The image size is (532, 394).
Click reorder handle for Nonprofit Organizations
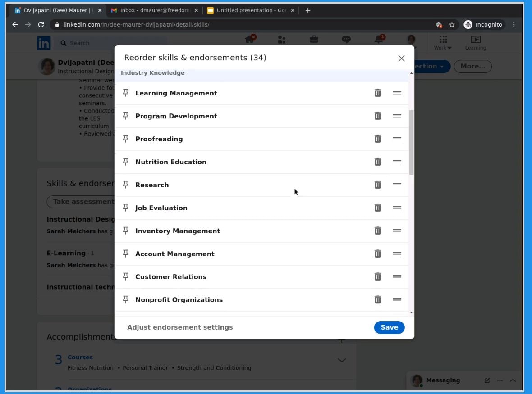click(397, 300)
